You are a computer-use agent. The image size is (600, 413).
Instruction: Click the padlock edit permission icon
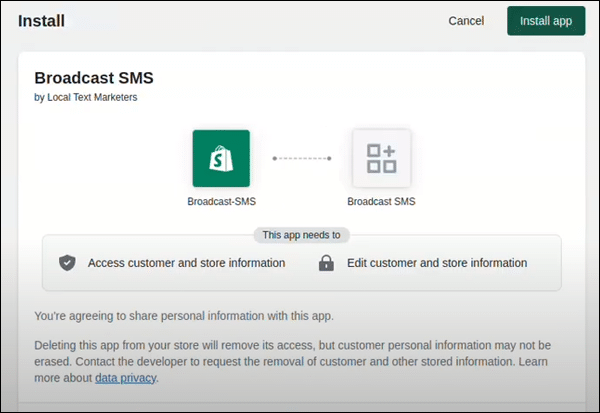(326, 263)
